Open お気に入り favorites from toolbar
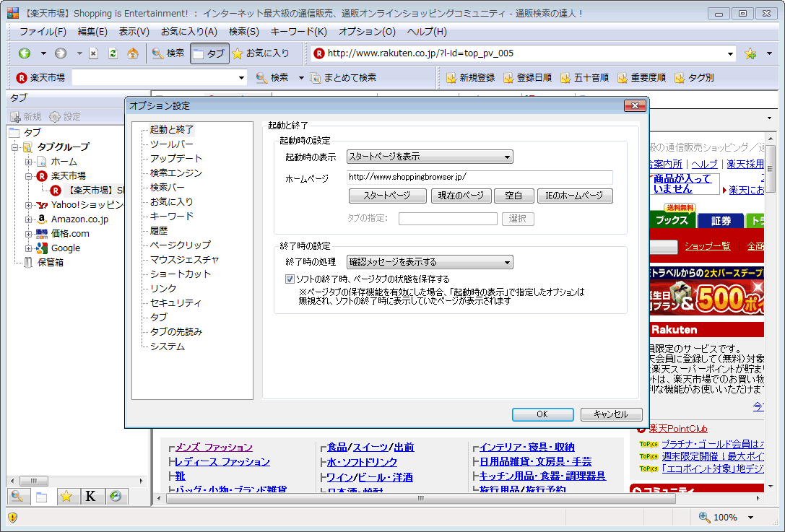This screenshot has width=785, height=532. tap(261, 53)
